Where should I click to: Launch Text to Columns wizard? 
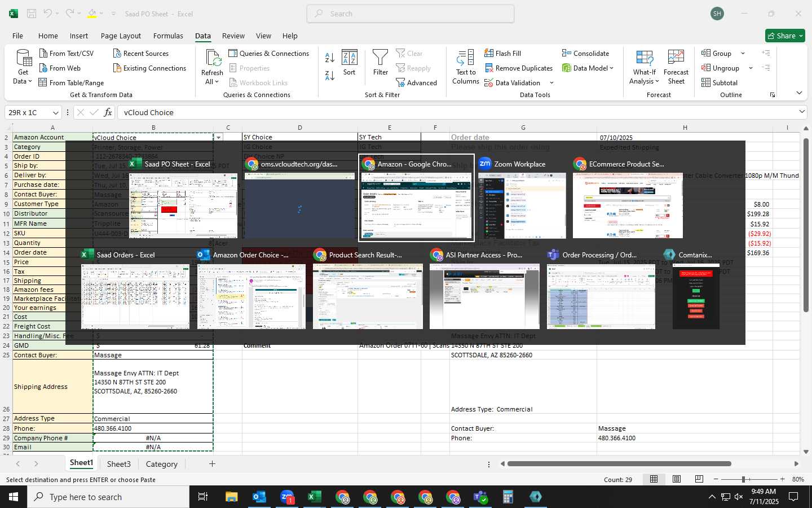click(x=466, y=67)
